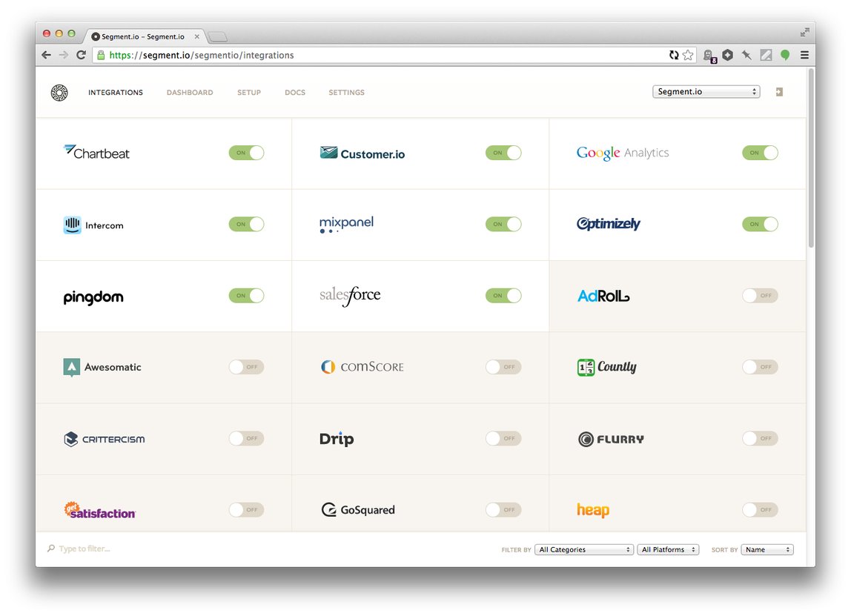Open the Mixpanel integration logo

(346, 224)
